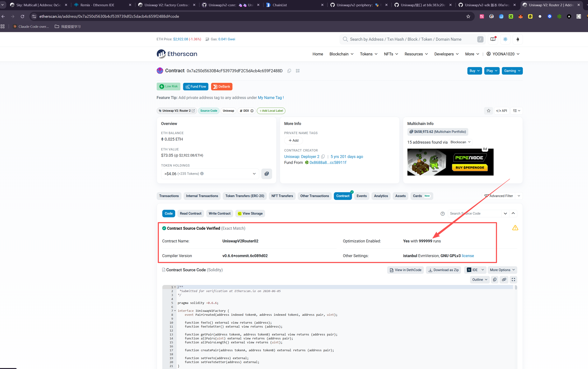Copy the contract address to clipboard
588x369 pixels.
289,71
